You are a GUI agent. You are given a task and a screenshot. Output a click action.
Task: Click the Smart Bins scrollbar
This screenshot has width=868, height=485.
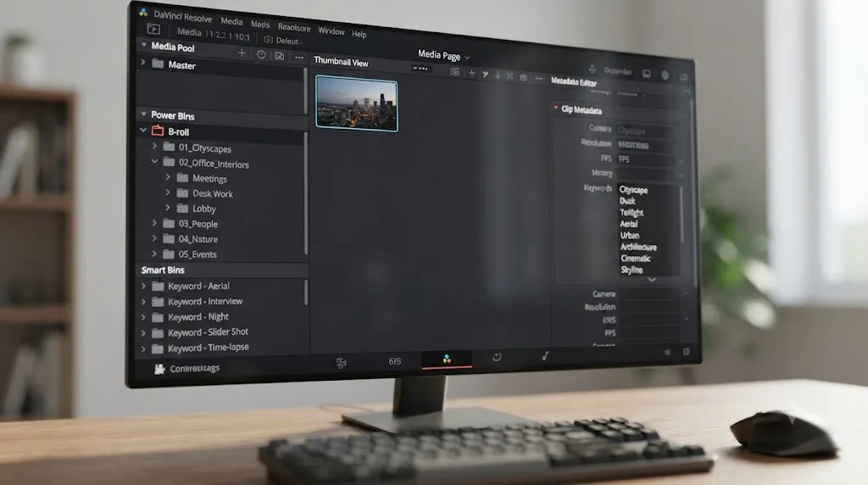[x=305, y=293]
